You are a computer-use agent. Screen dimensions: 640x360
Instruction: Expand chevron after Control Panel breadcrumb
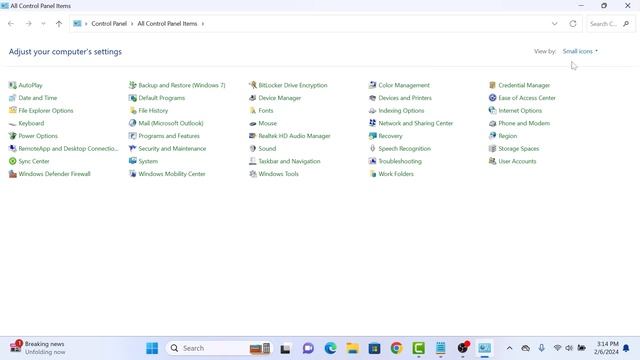[x=132, y=24]
